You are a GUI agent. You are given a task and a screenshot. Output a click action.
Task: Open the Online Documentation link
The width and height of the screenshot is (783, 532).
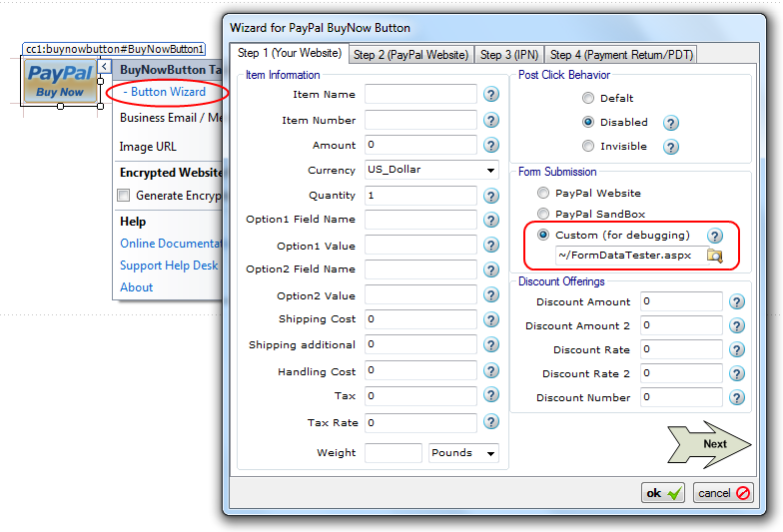[169, 244]
